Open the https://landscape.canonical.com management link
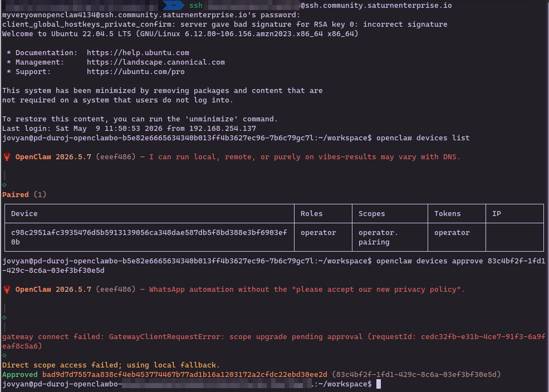Viewport: 549px width, 392px height. (156, 62)
